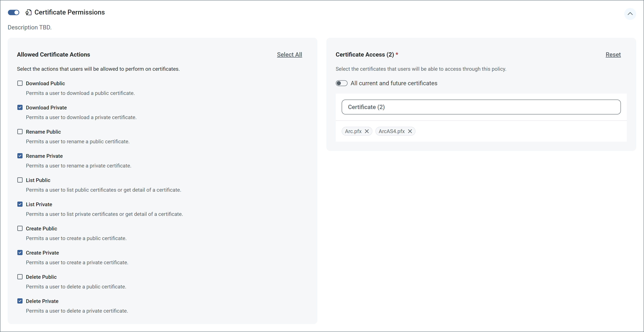Open the Certificate (2) dropdown
The image size is (644, 332).
click(x=481, y=107)
